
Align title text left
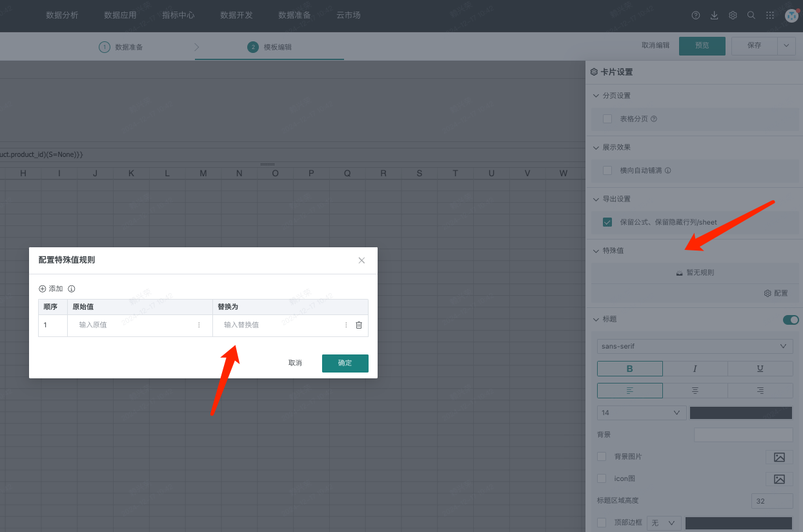(630, 391)
